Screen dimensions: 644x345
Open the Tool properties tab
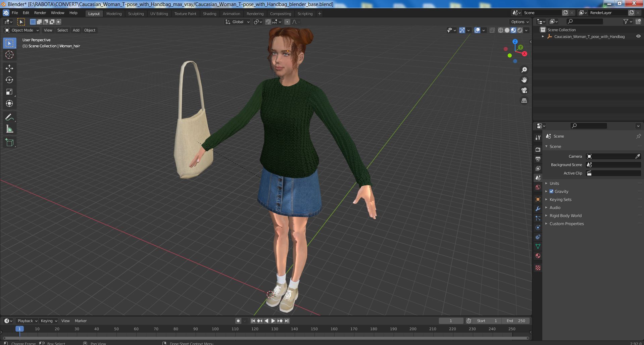538,137
